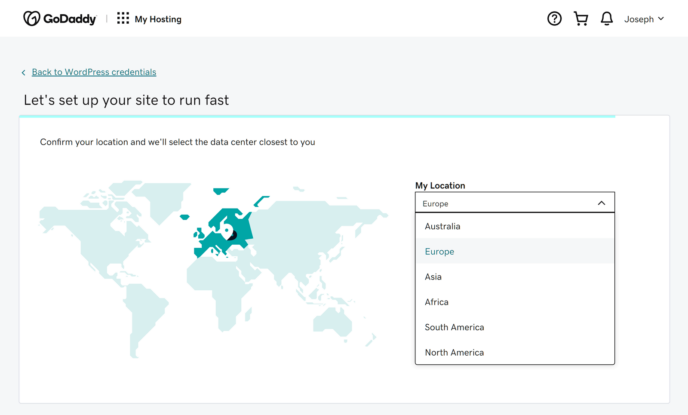
Task: Select Australia from location list
Action: [515, 226]
